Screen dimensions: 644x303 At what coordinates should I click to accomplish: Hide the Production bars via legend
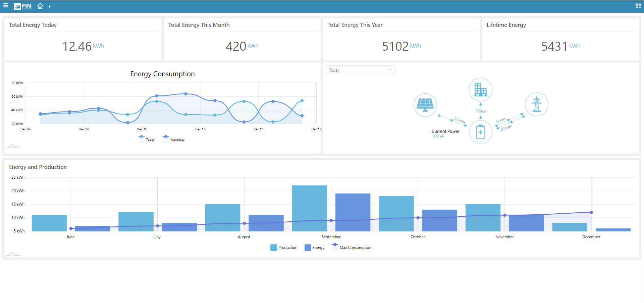pyautogui.click(x=284, y=248)
